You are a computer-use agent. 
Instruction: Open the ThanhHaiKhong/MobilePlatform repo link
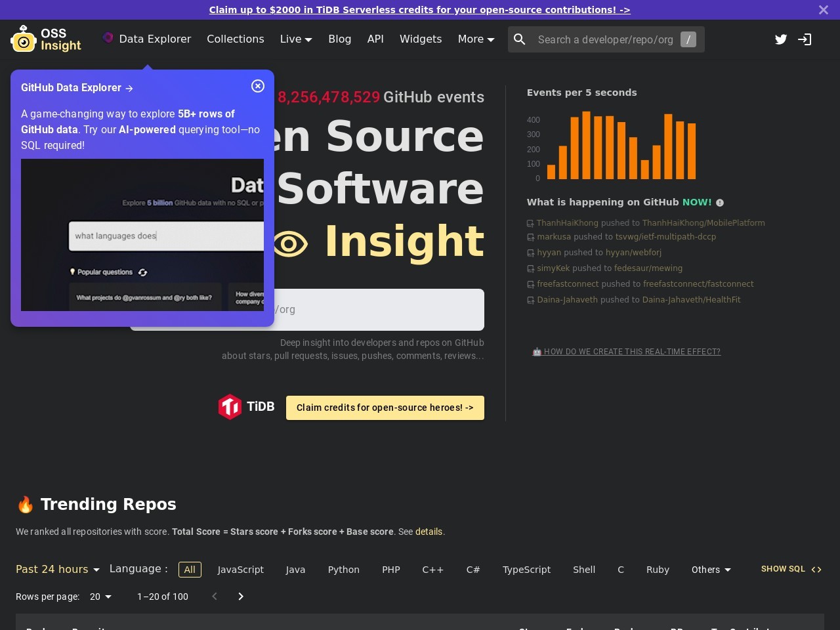click(x=703, y=223)
